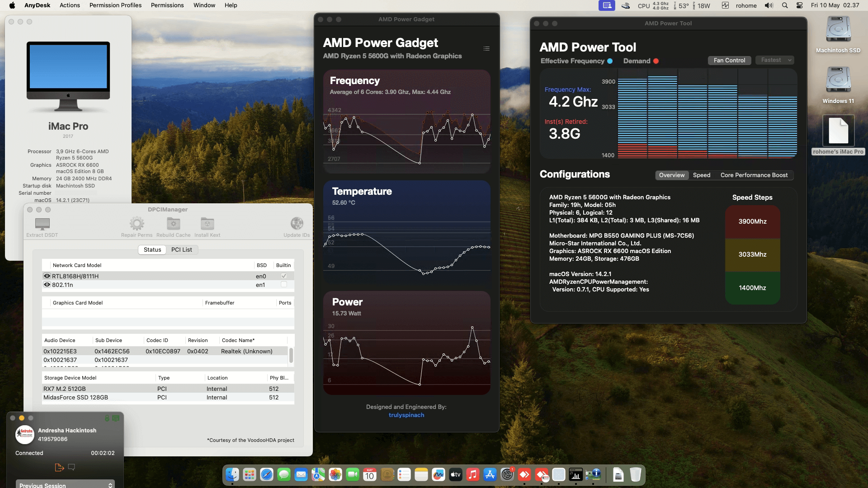Click rohome user name in menu bar
This screenshot has width=868, height=488.
(746, 5)
